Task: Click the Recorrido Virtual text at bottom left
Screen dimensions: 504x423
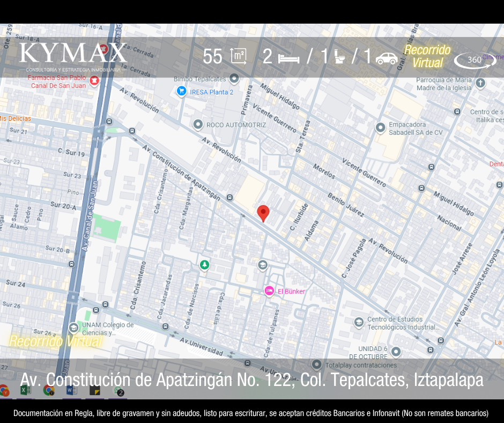Action: tap(55, 341)
